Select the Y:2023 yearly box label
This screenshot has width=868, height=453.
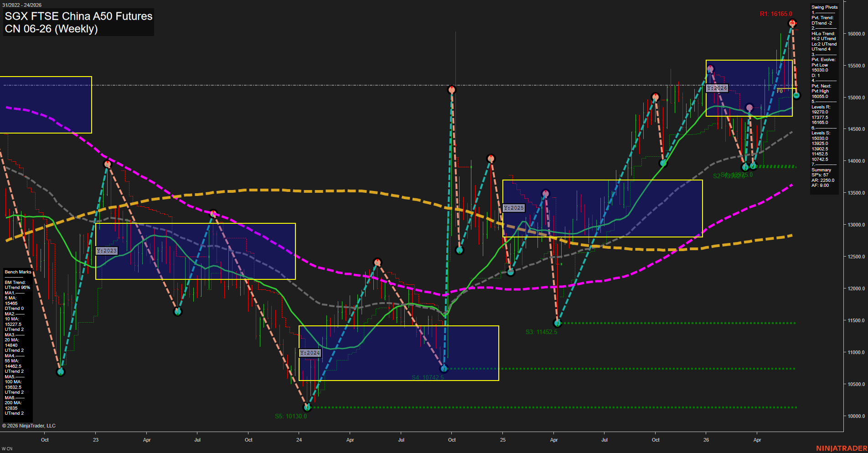pos(107,251)
